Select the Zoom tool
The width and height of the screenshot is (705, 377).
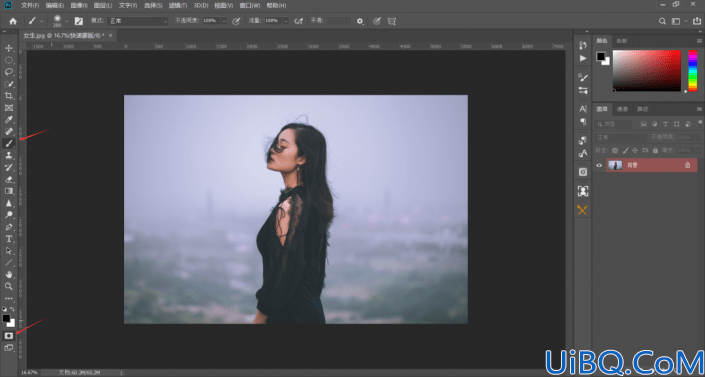9,286
